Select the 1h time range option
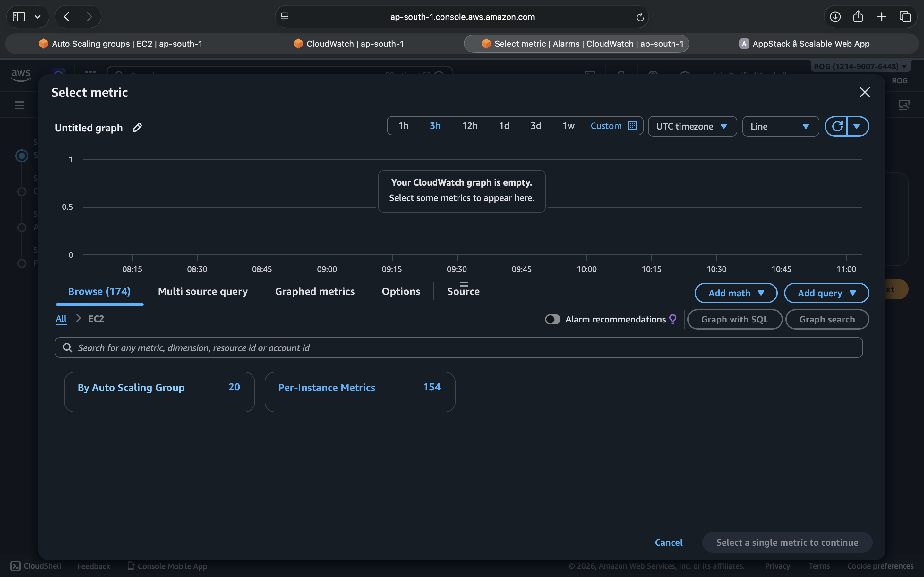 (x=403, y=126)
